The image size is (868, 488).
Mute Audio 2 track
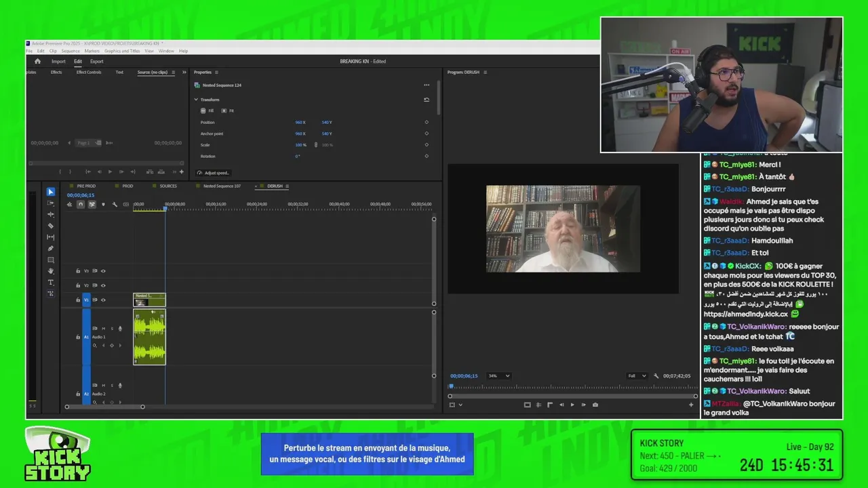tap(104, 386)
